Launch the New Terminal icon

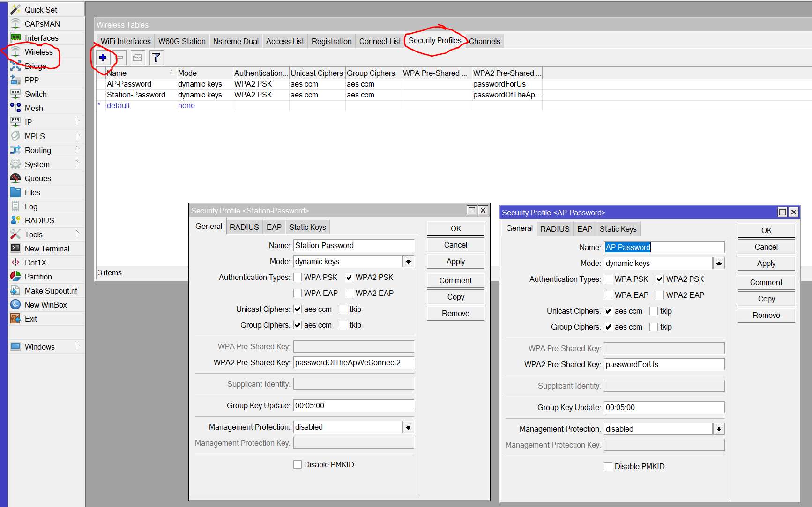(x=15, y=248)
